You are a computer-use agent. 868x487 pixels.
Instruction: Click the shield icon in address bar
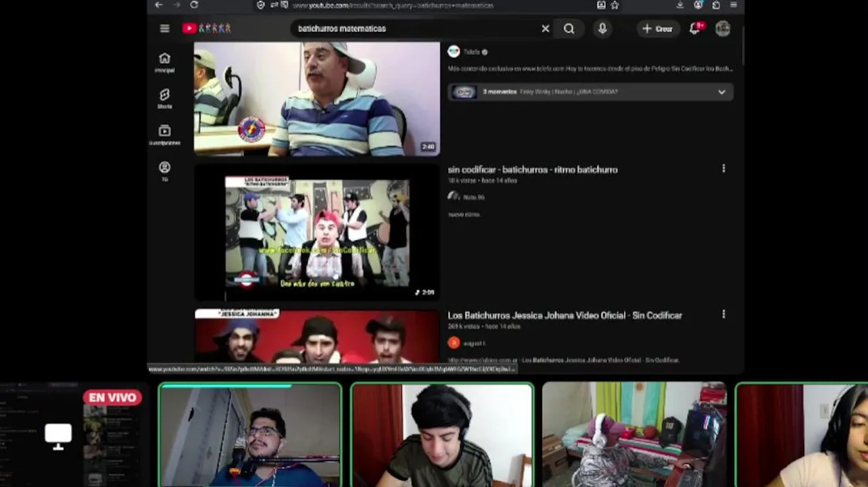pos(261,5)
